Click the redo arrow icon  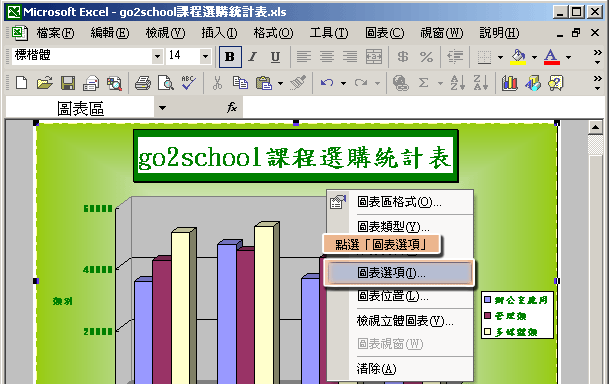click(x=361, y=83)
